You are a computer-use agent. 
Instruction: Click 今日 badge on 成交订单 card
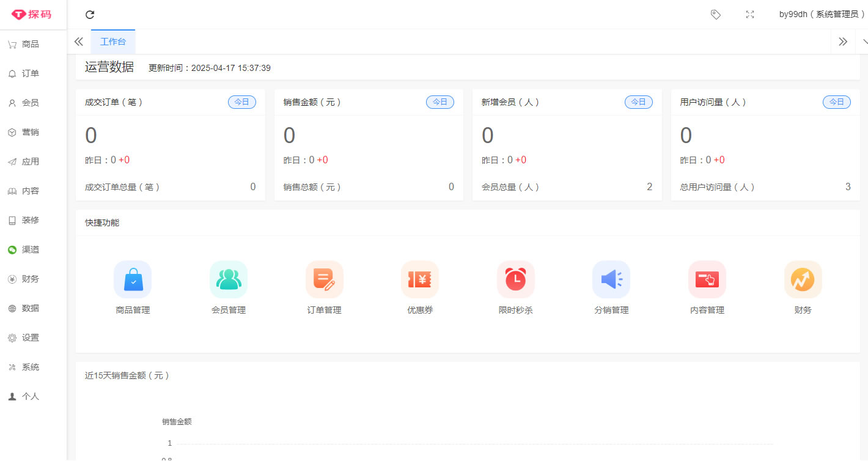coord(242,102)
